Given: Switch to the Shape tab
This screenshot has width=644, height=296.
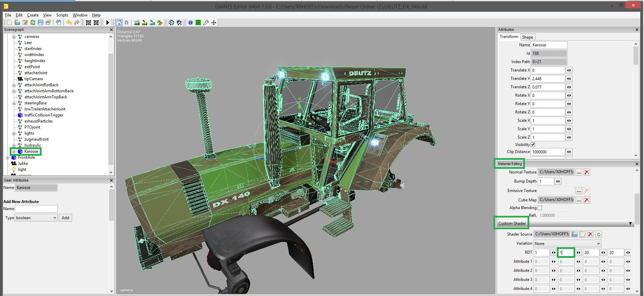Looking at the screenshot, I should [x=528, y=37].
